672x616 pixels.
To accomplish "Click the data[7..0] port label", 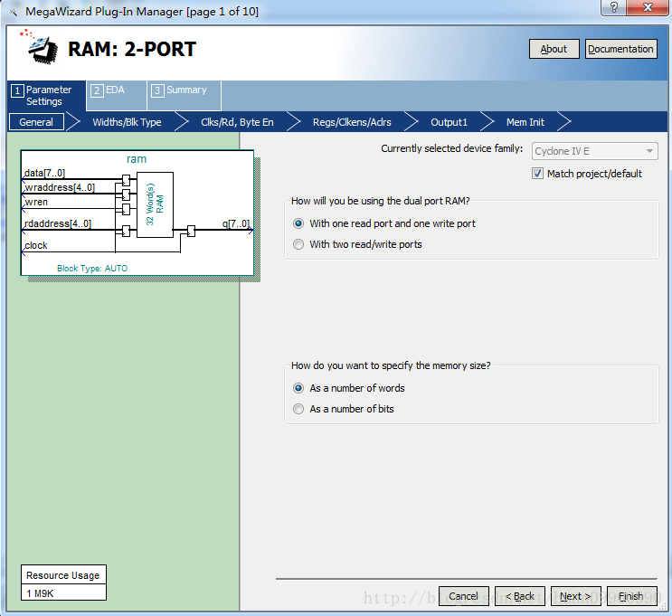I will click(x=44, y=173).
